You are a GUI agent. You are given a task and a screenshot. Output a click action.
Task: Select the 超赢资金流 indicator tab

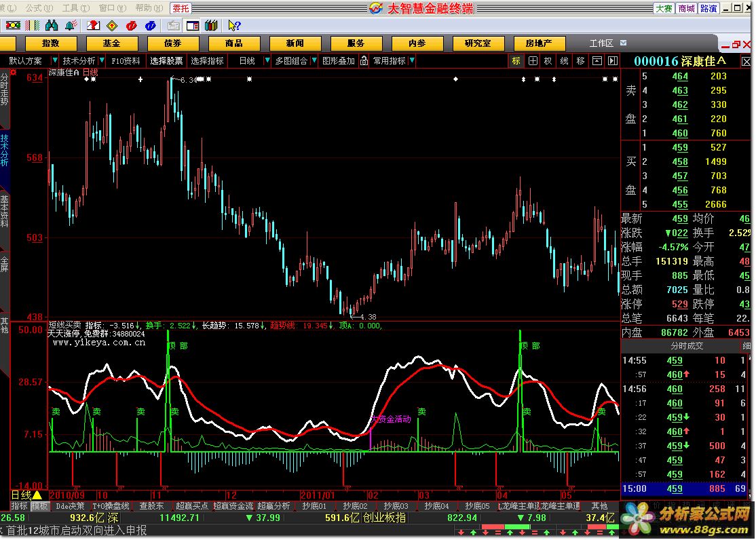233,506
